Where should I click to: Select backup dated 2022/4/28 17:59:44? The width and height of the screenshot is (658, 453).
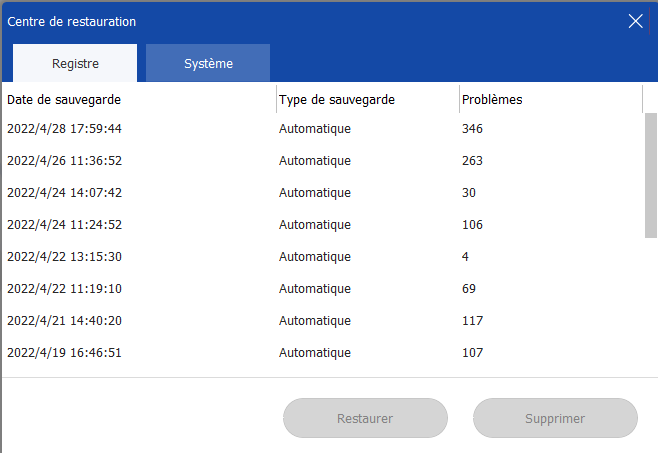click(323, 128)
